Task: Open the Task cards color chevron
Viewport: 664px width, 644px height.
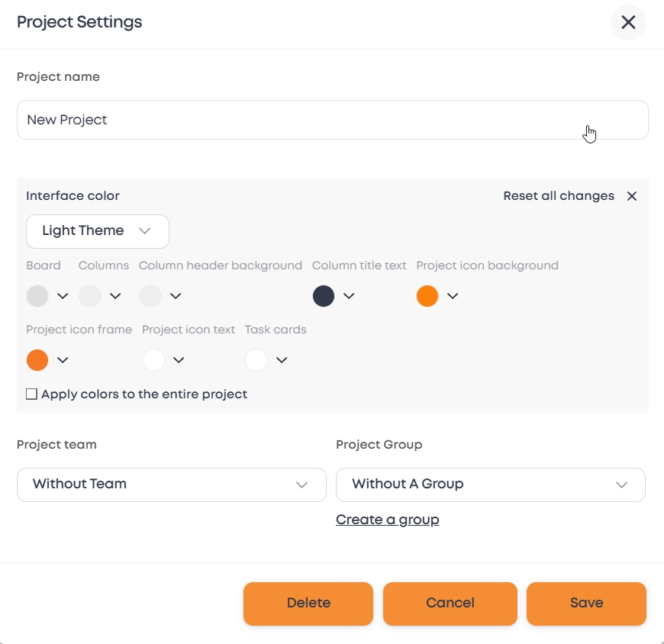Action: click(282, 360)
